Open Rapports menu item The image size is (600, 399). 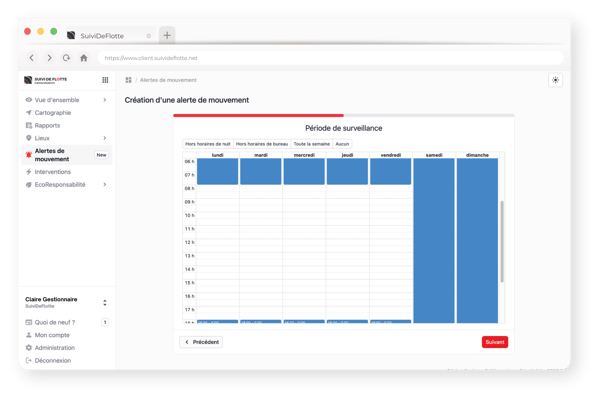[x=67, y=125]
